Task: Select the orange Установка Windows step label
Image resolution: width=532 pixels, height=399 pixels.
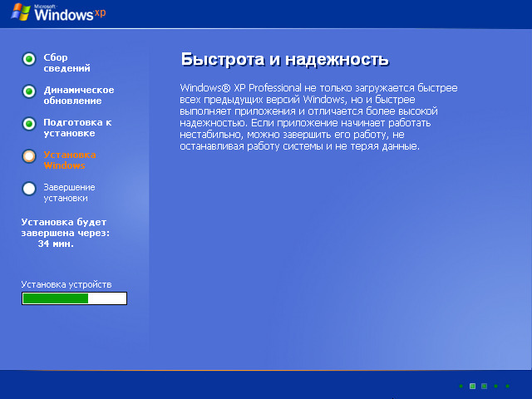Action: (70, 160)
